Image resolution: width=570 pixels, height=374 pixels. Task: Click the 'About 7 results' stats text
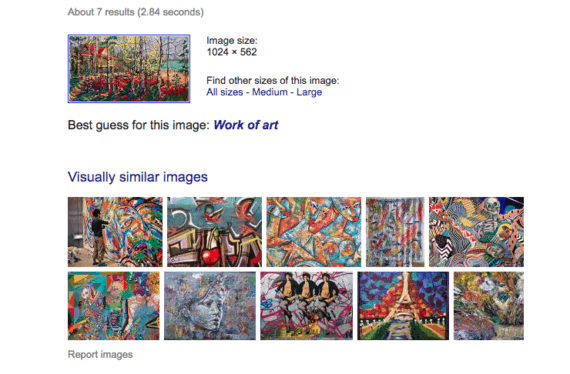point(136,12)
